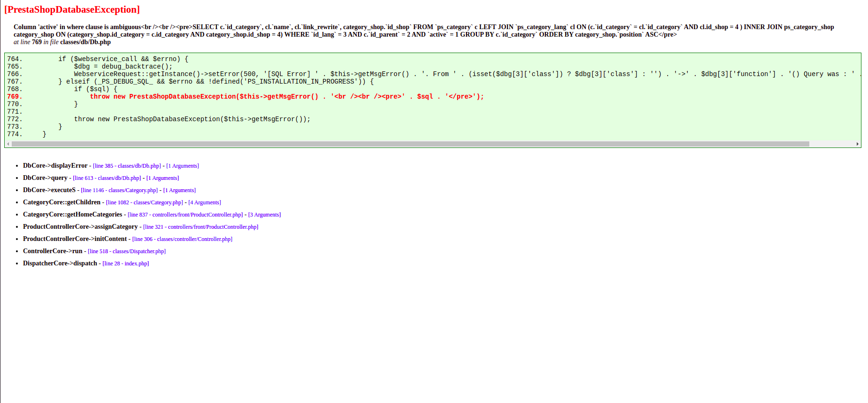Image resolution: width=868 pixels, height=403 pixels.
Task: Click the assignCategory line 321 link
Action: [201, 227]
